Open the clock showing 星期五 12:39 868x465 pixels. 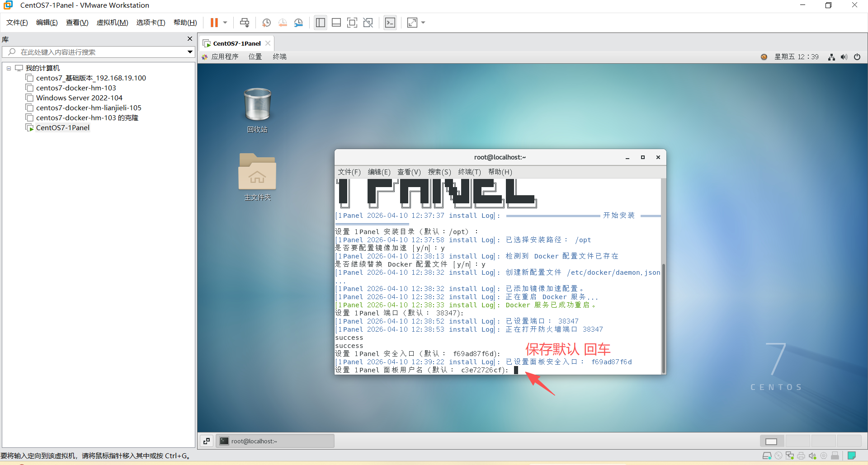click(x=797, y=57)
